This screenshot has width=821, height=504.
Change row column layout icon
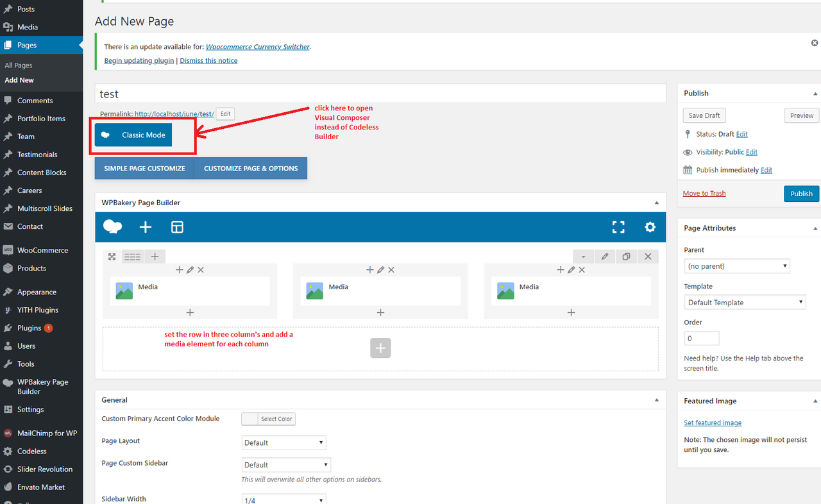[132, 256]
